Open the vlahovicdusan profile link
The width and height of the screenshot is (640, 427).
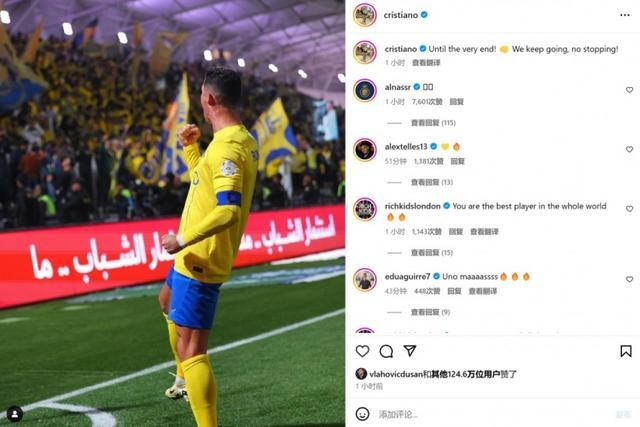pos(396,374)
